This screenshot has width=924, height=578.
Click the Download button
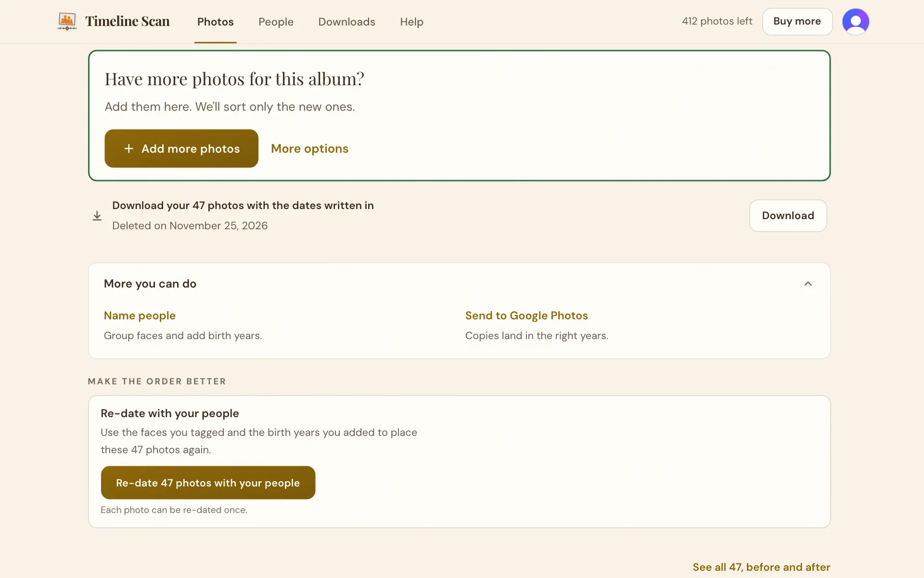(788, 216)
